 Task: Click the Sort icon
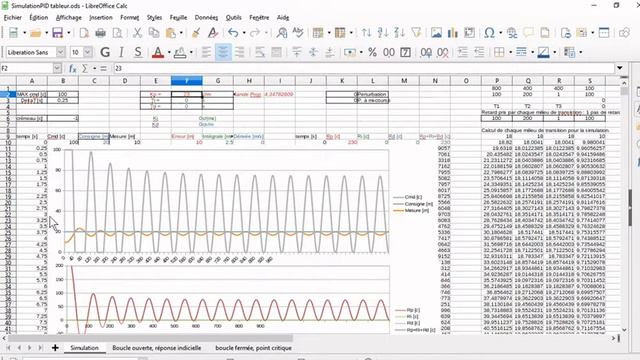pyautogui.click(x=367, y=33)
